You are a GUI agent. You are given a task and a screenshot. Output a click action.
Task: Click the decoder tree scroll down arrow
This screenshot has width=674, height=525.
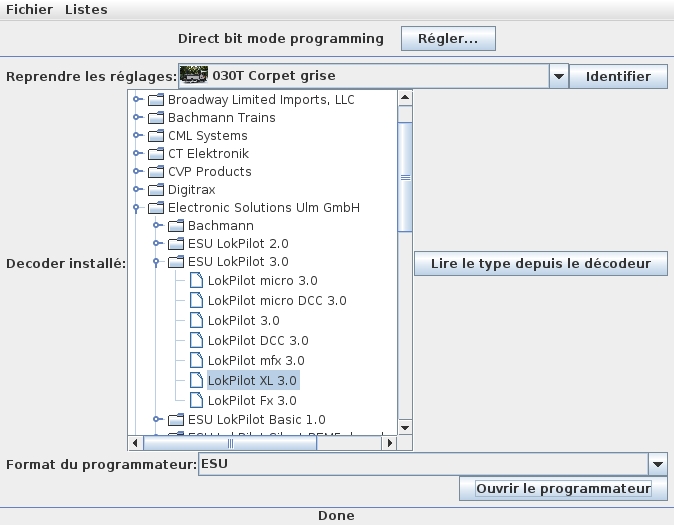pos(405,427)
